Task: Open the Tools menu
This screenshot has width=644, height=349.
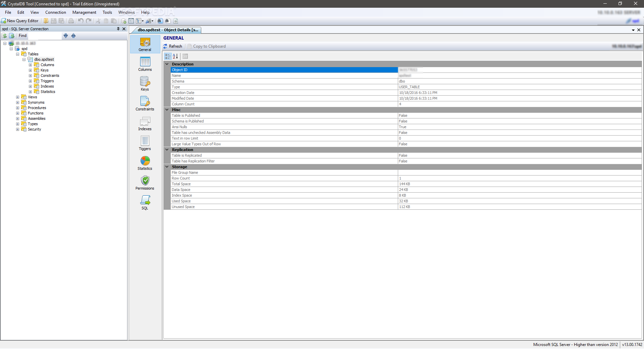Action: point(107,12)
